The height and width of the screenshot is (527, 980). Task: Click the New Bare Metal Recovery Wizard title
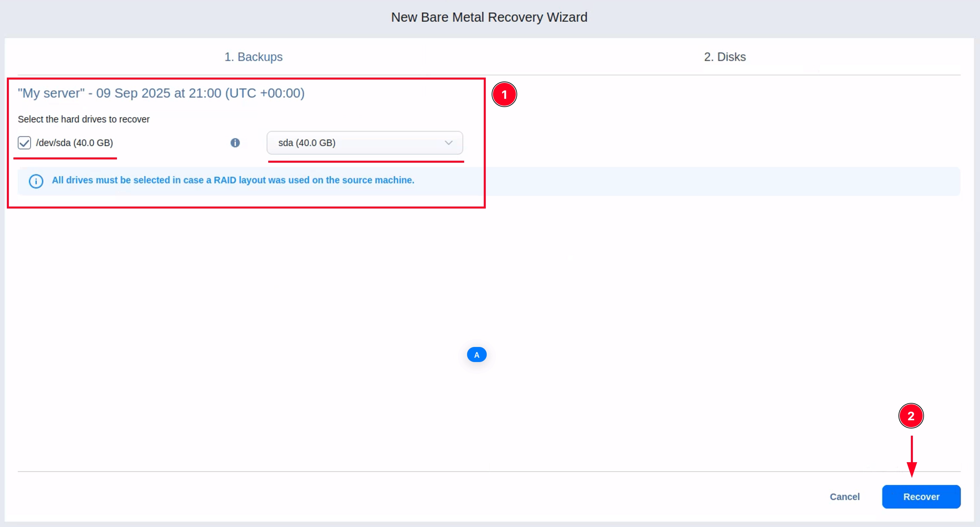[x=489, y=17]
